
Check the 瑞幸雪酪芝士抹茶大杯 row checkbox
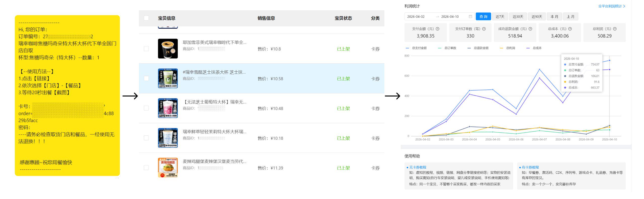(x=146, y=78)
